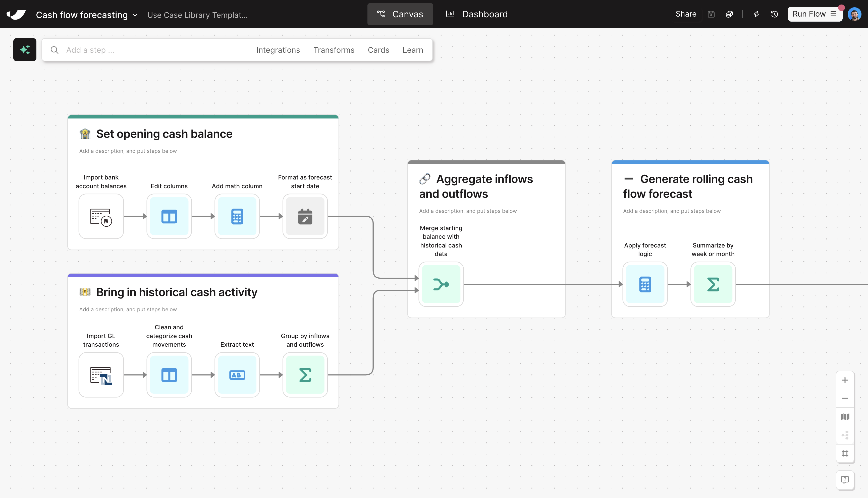Open the Integrations menu item
868x498 pixels.
[x=278, y=50]
